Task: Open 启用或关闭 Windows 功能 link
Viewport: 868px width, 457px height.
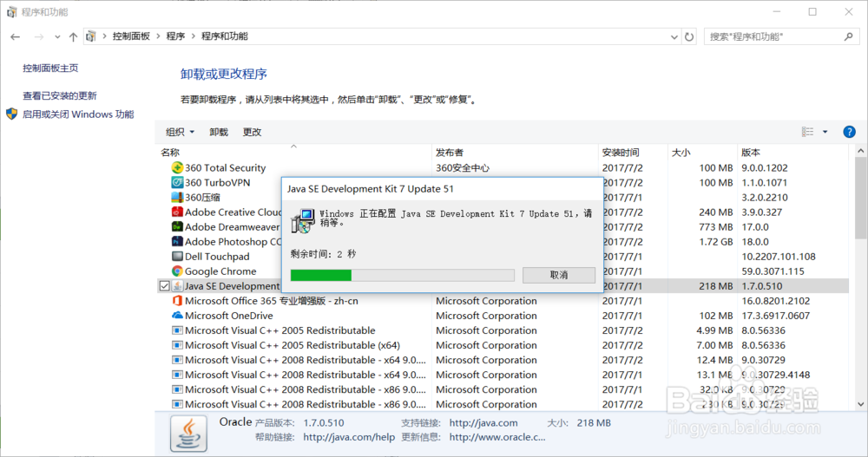Action: point(78,114)
